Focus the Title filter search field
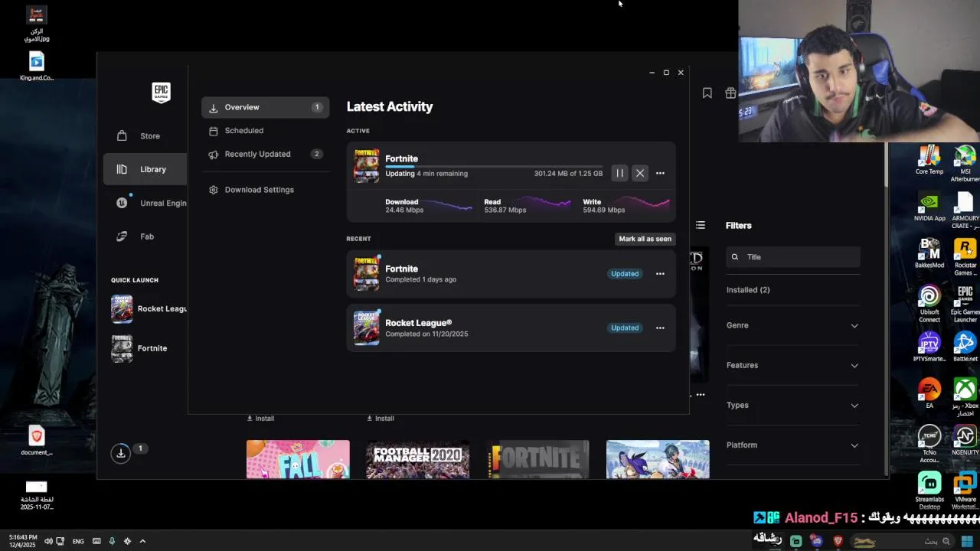This screenshot has height=551, width=980. (x=793, y=257)
